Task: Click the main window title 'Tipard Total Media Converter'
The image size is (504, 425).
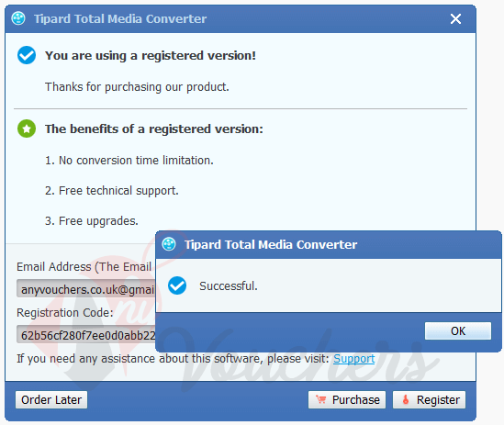Action: tap(120, 18)
